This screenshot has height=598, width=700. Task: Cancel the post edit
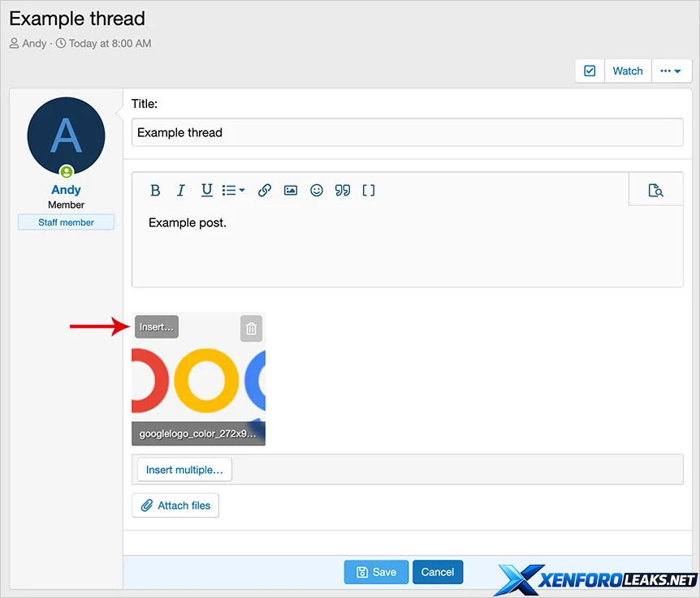pos(437,572)
